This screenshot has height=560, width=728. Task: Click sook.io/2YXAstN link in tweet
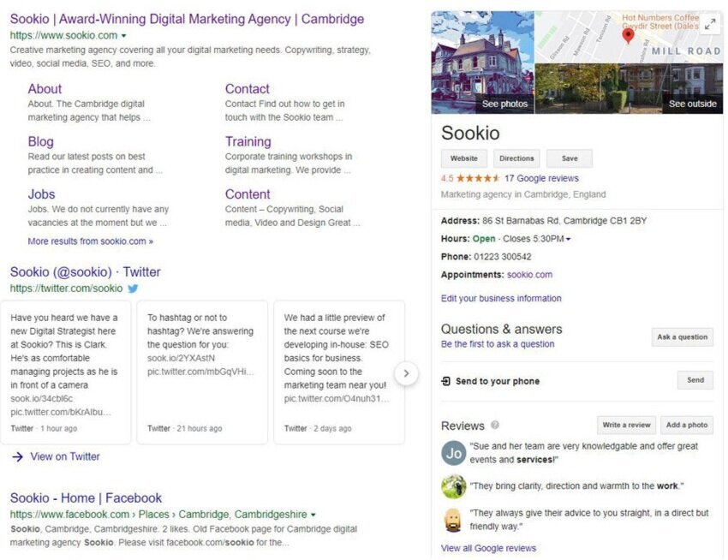181,359
